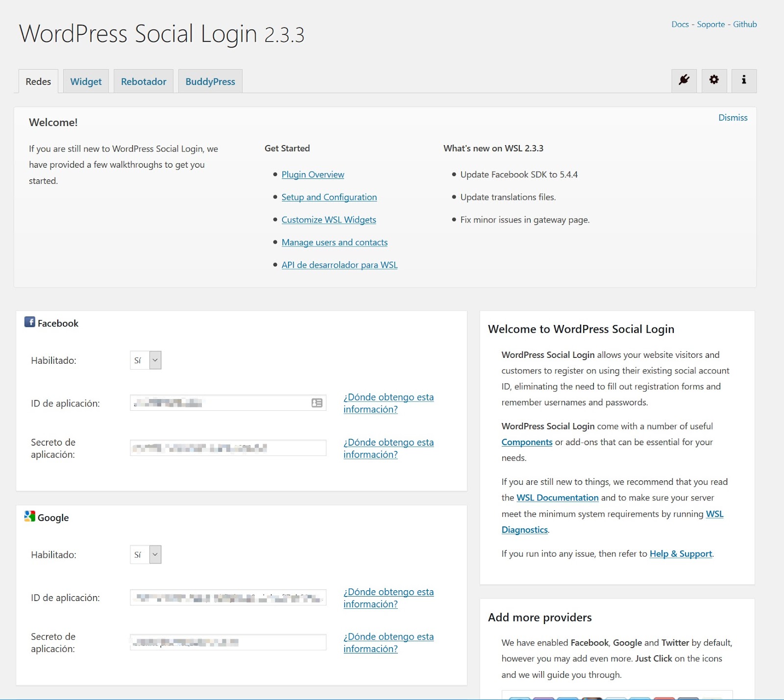Click the Facebook logo icon
Image resolution: width=784 pixels, height=700 pixels.
tap(30, 322)
